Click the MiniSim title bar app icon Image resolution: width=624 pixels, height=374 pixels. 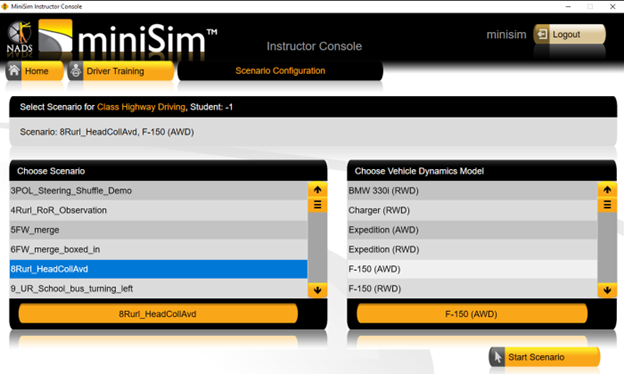coord(5,6)
